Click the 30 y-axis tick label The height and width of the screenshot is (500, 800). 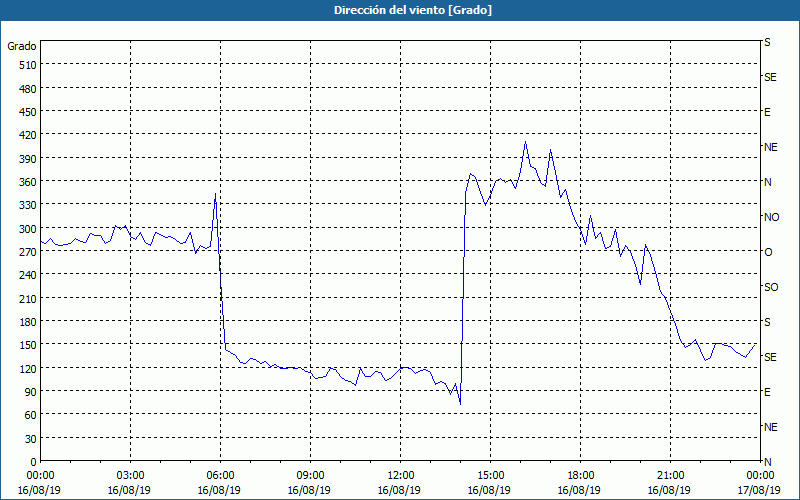31,439
